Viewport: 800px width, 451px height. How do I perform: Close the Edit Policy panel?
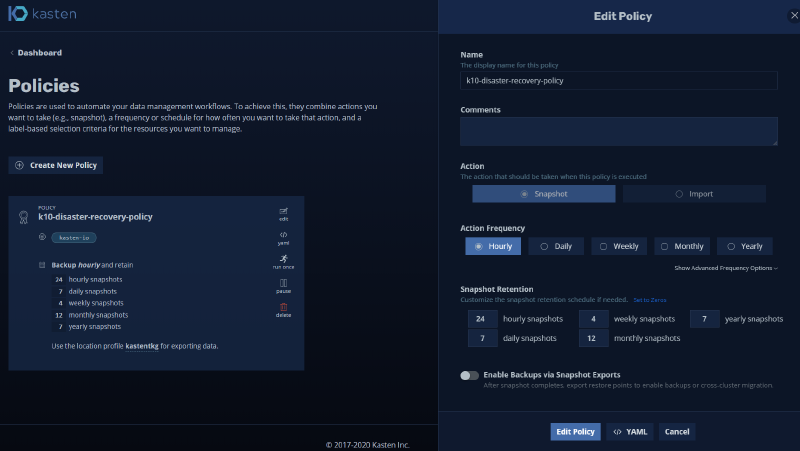point(794,16)
